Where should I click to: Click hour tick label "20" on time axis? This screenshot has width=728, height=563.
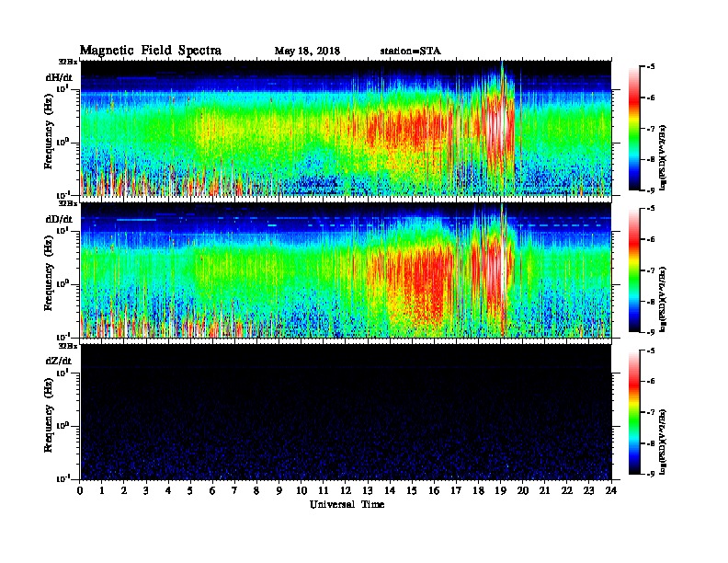523,490
